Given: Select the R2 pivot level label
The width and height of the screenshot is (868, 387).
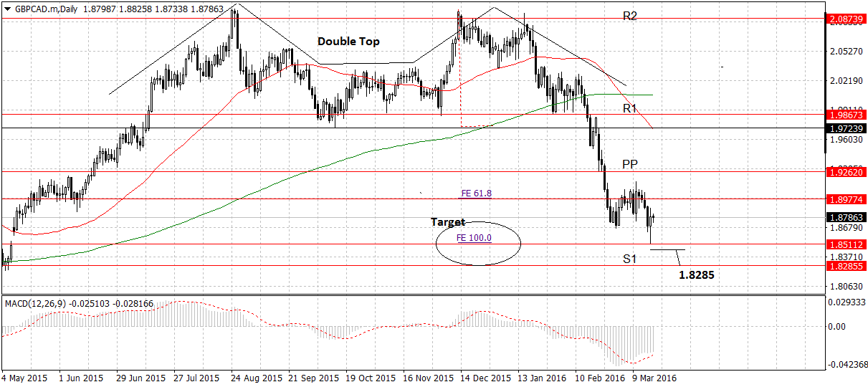Looking at the screenshot, I should 630,16.
